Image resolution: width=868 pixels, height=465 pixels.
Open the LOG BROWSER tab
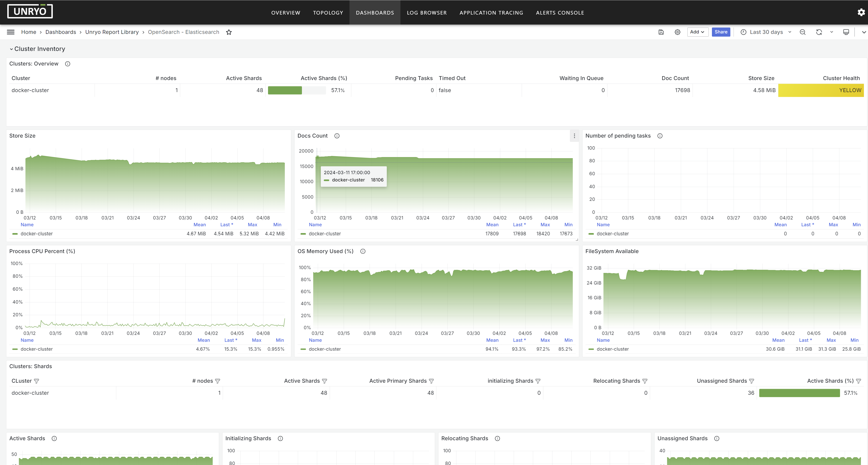(x=427, y=13)
